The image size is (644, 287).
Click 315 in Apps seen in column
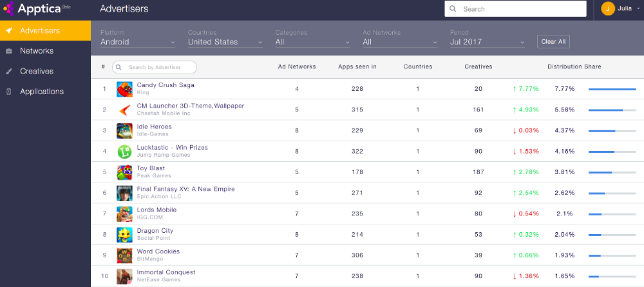tap(357, 110)
